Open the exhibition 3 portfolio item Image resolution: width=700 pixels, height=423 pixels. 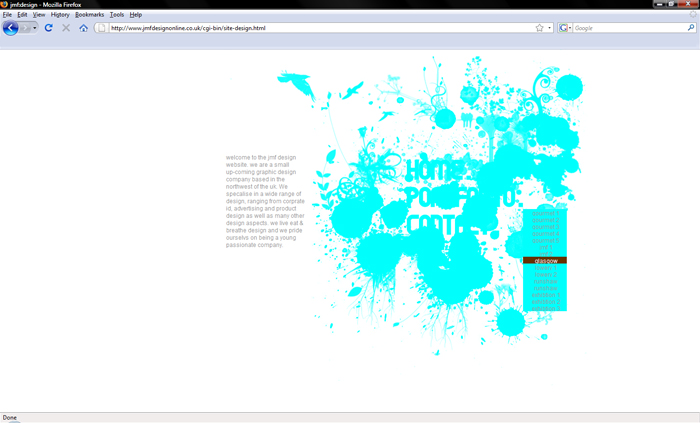point(545,308)
